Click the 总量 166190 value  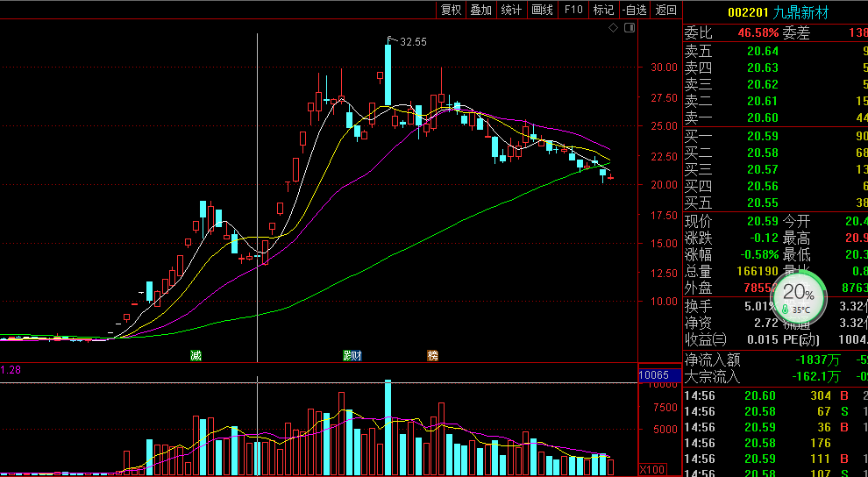tap(758, 272)
